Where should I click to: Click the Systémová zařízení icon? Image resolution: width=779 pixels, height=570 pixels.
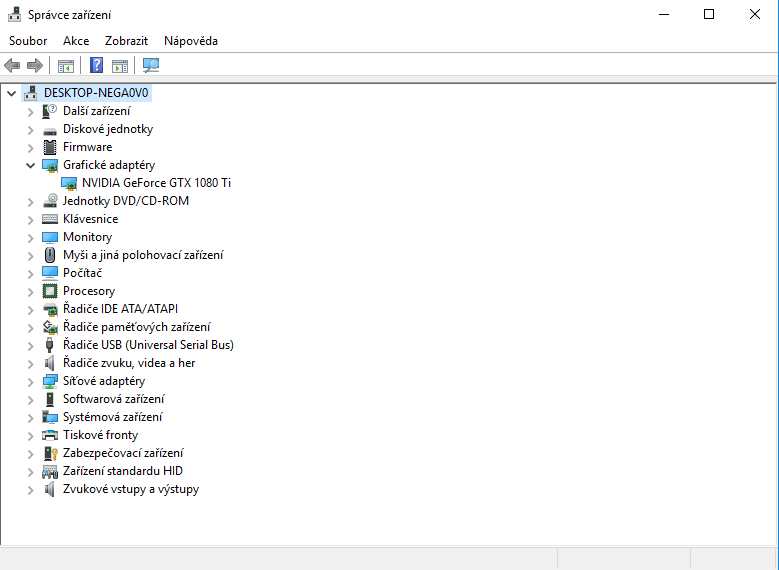point(50,417)
